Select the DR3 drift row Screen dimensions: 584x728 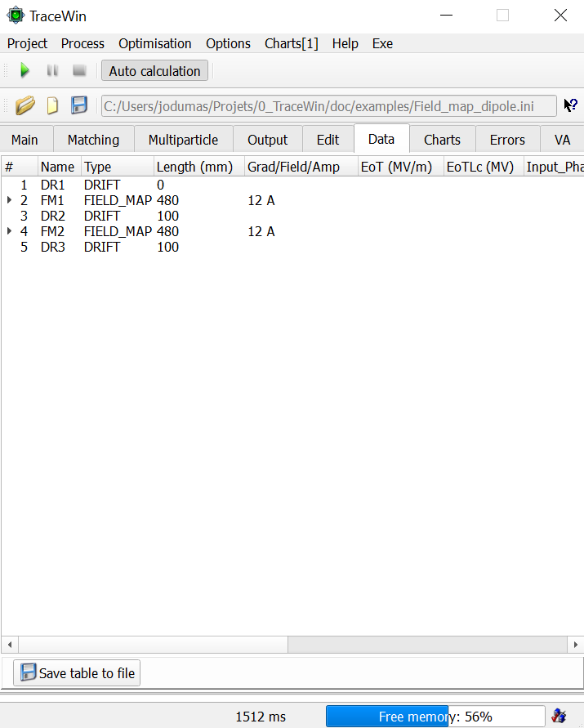tap(292, 247)
